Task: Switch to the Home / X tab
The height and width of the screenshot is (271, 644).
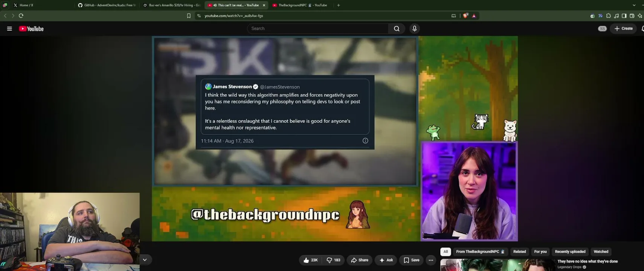Action: (42, 5)
